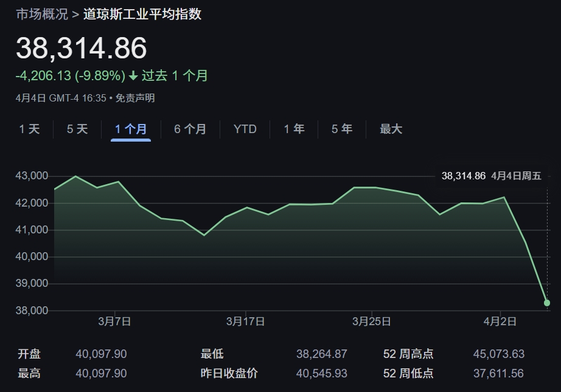Show the 1 年 chart range
The image size is (561, 392).
point(294,129)
